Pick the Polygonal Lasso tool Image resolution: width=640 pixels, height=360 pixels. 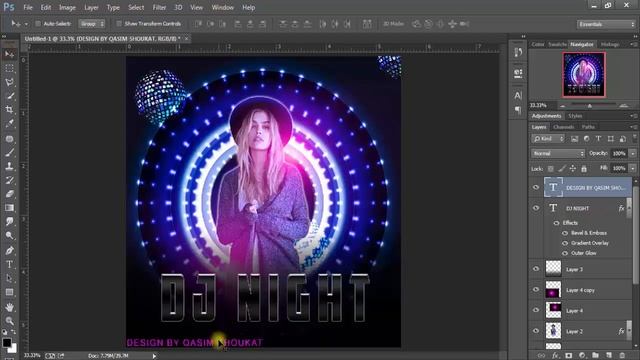point(9,82)
